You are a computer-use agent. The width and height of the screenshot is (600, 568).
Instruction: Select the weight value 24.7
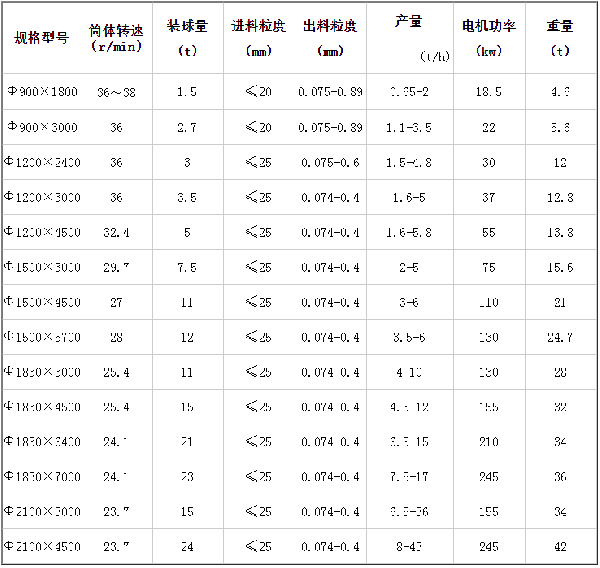tap(560, 337)
